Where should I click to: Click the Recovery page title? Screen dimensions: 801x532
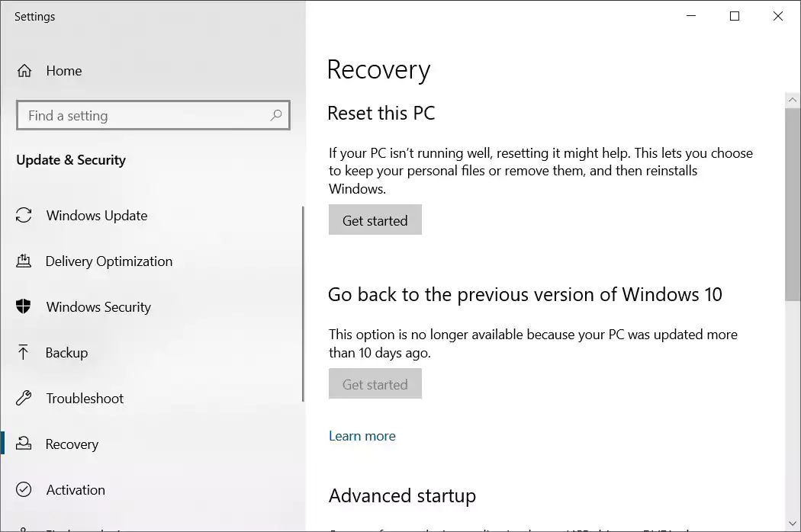378,70
